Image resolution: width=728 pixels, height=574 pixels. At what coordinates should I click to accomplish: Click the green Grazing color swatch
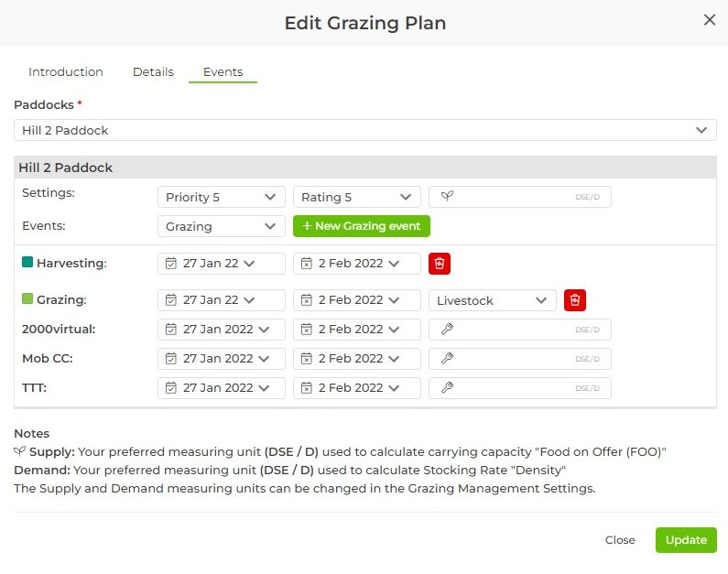coord(27,299)
